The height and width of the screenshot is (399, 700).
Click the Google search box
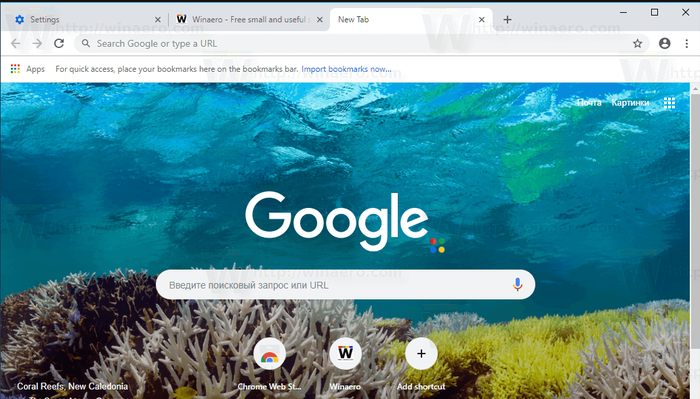click(345, 285)
